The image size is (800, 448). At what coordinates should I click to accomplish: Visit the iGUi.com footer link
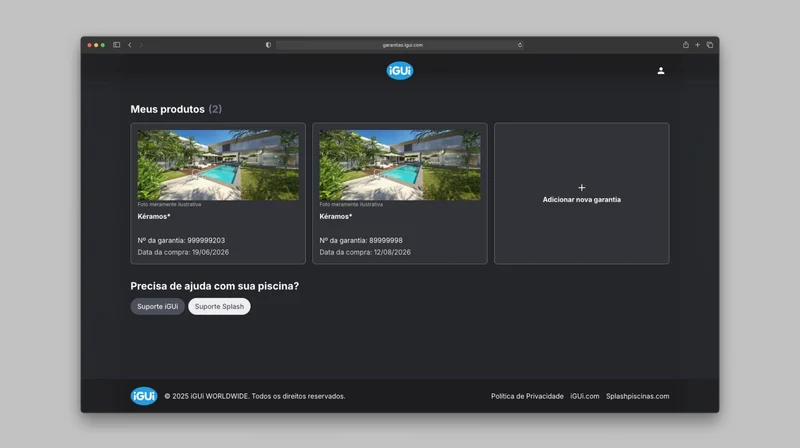point(585,396)
